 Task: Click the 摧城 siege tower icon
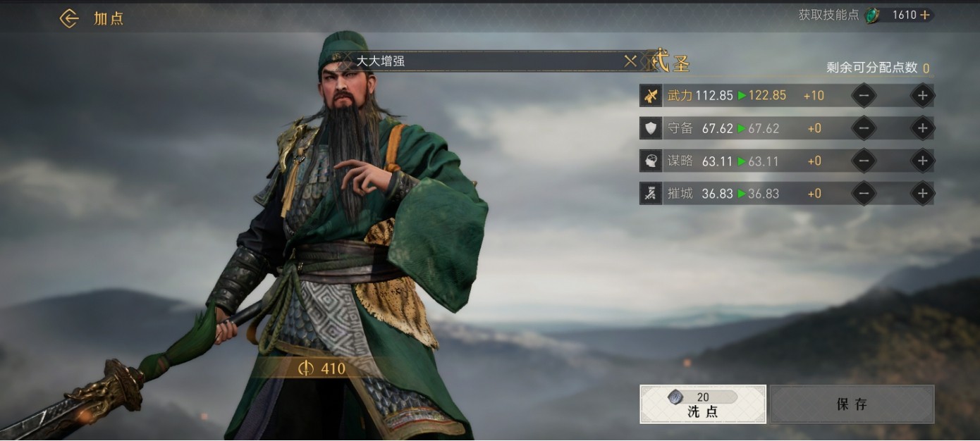651,194
